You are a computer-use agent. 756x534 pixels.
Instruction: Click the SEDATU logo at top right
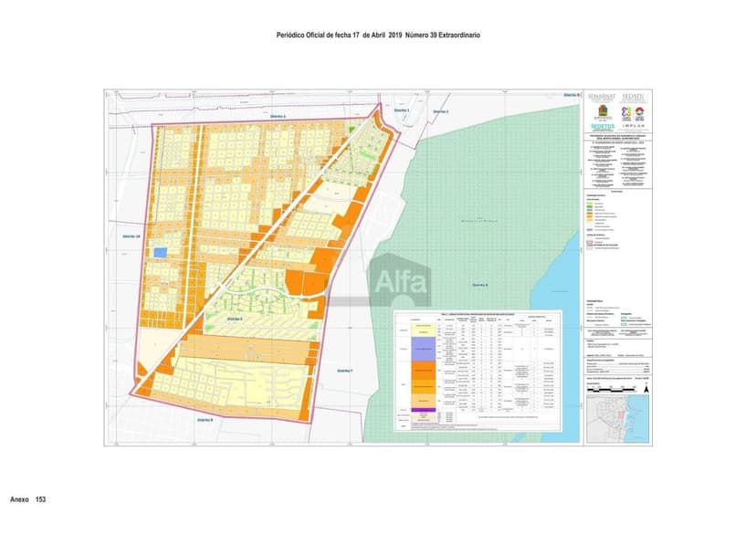coord(633,98)
